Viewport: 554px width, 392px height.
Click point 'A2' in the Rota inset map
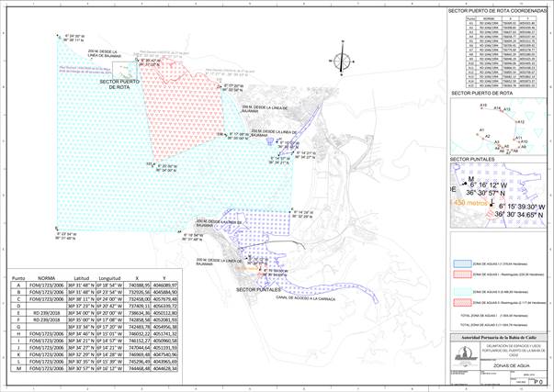pos(487,136)
